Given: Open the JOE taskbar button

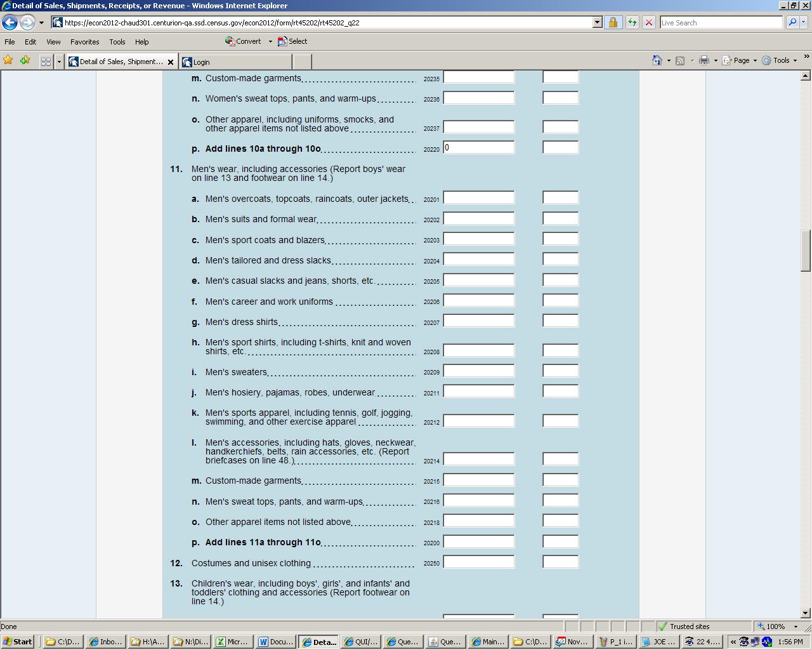Looking at the screenshot, I should click(658, 642).
